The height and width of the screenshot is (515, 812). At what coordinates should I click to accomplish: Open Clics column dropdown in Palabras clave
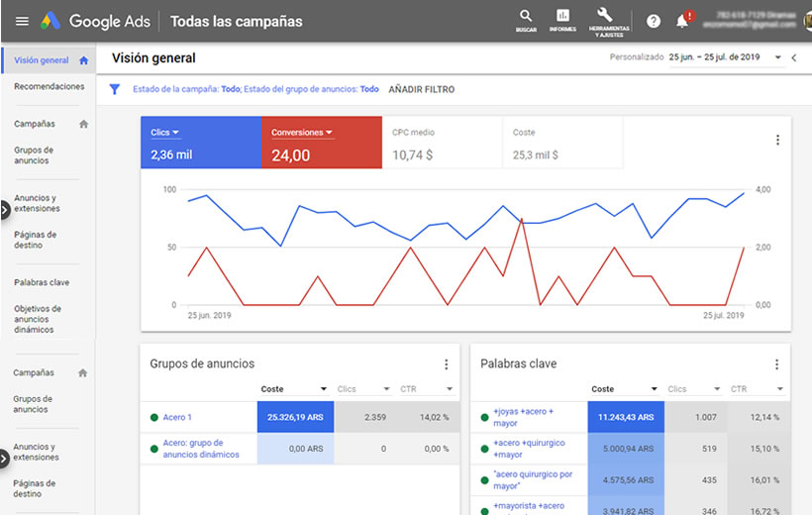coord(717,389)
